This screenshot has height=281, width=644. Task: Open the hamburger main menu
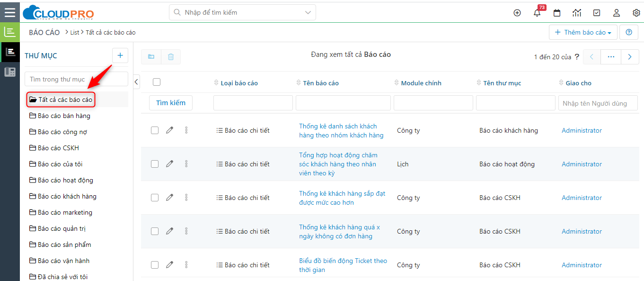[x=9, y=12]
